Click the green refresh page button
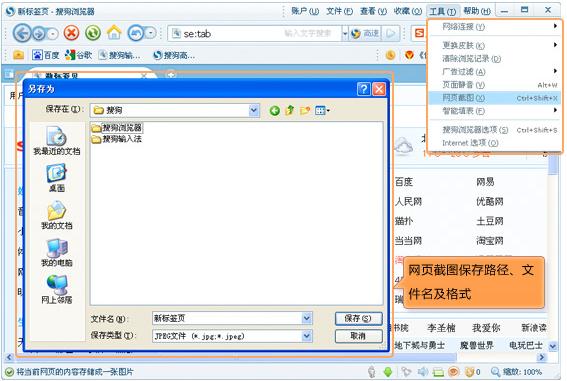Screen dimensions: 567x381 point(93,33)
